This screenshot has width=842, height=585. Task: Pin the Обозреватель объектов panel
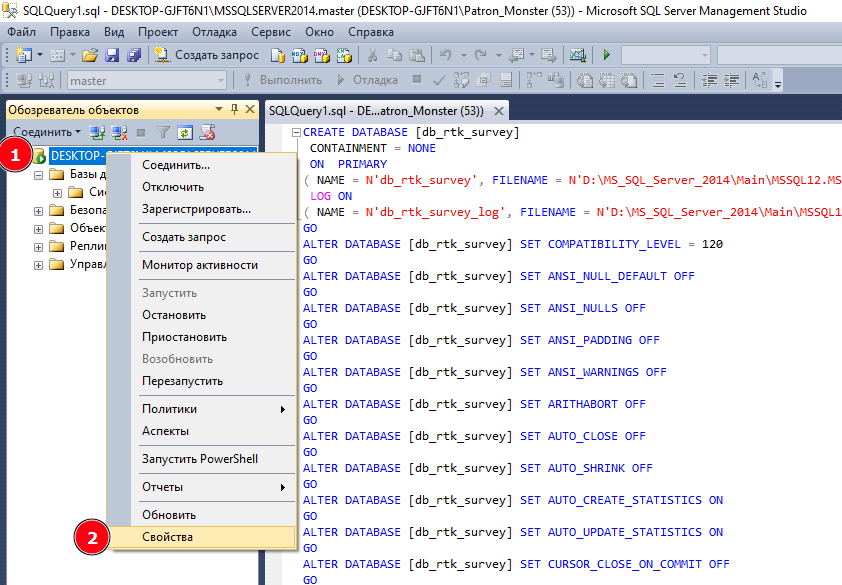tap(234, 110)
